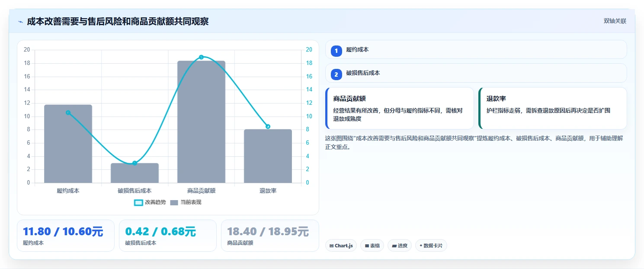This screenshot has width=644, height=269.
Task: Click the 履约成本 bar in chart
Action: click(x=68, y=144)
